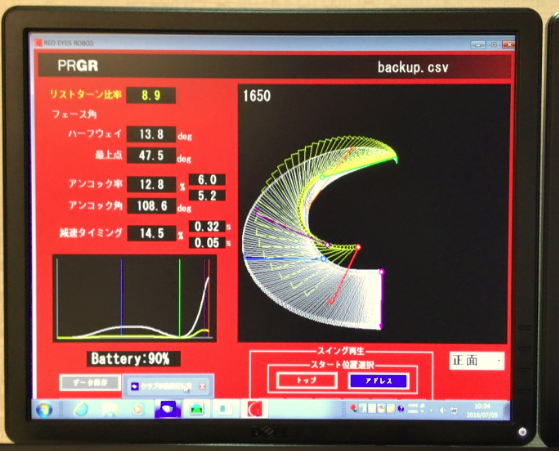Image resolution: width=559 pixels, height=451 pixels.
Task: Click the active purple app taskbar icon
Action: [x=168, y=409]
